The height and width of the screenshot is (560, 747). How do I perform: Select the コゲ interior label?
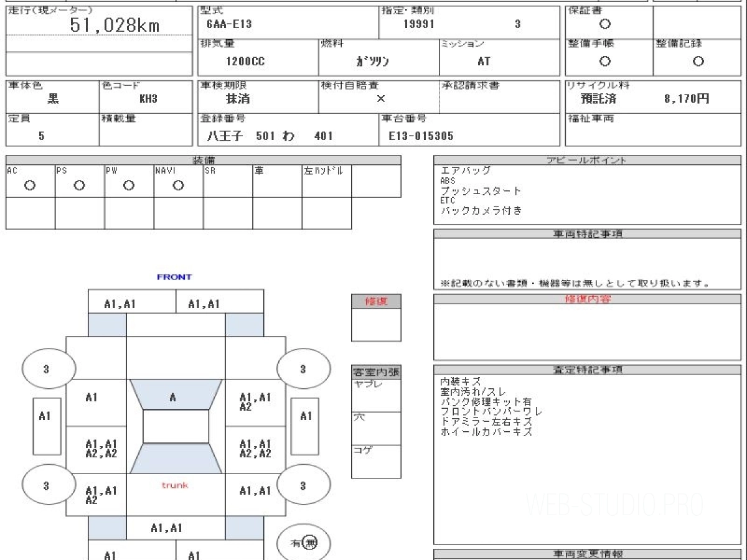pos(364,449)
